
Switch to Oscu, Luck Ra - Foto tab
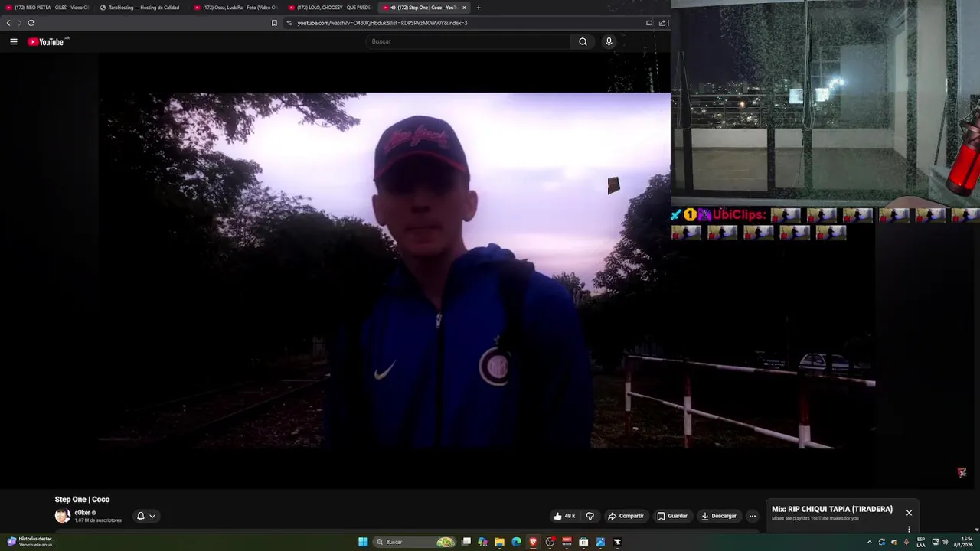tap(236, 8)
